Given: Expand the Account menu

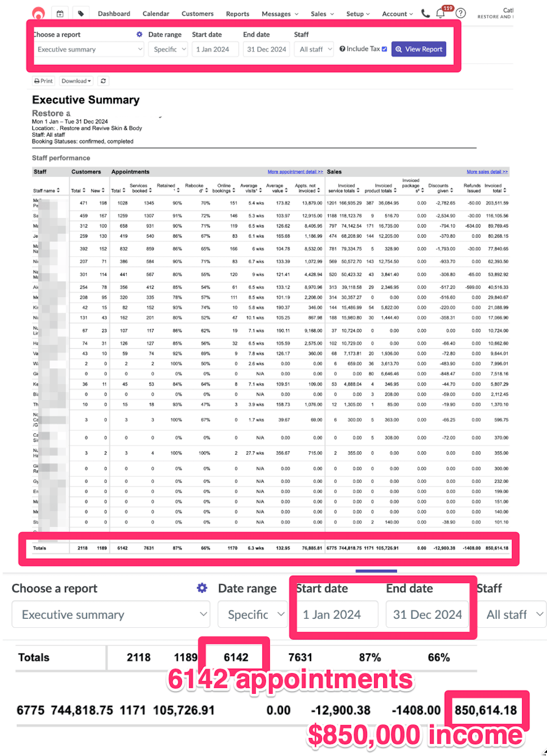Looking at the screenshot, I should point(397,14).
